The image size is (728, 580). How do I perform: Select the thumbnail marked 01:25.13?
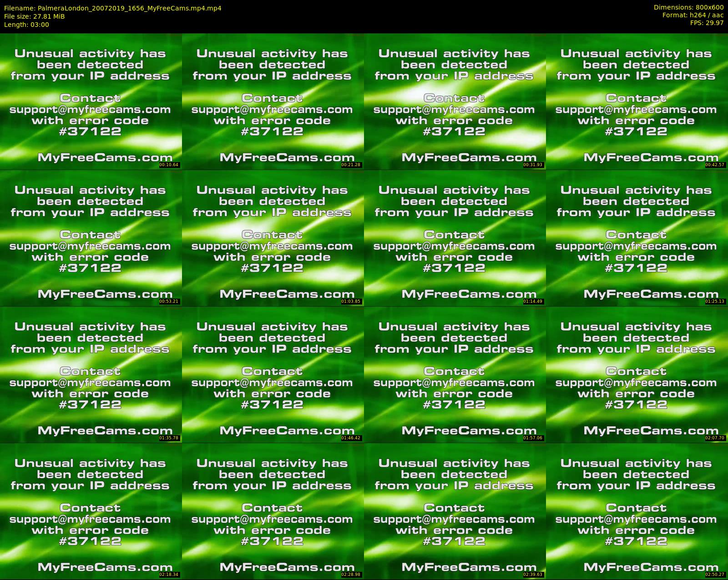[637, 238]
